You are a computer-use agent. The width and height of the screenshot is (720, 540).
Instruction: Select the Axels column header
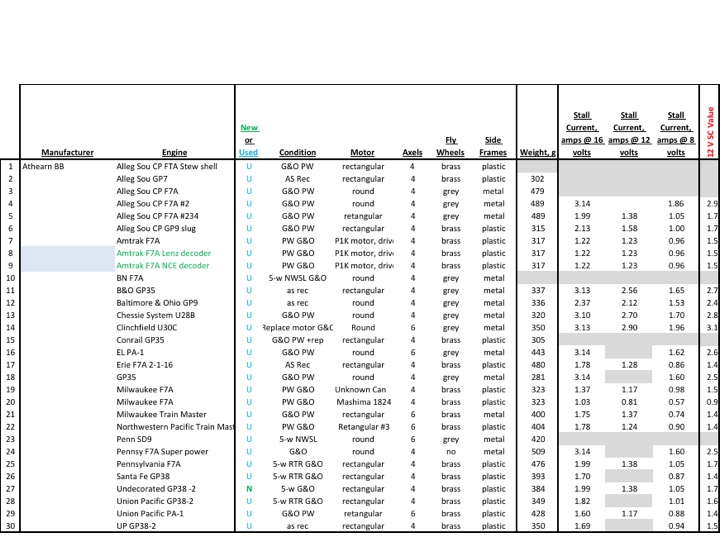412,152
